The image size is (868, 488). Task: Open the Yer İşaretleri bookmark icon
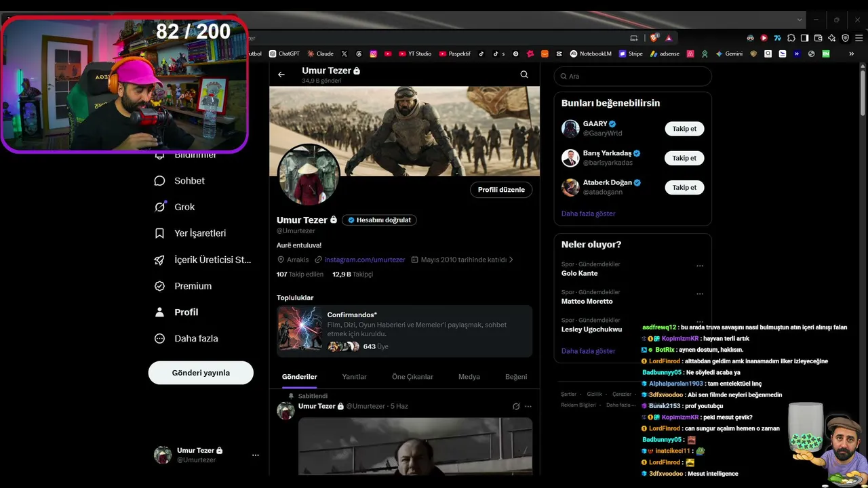(159, 233)
